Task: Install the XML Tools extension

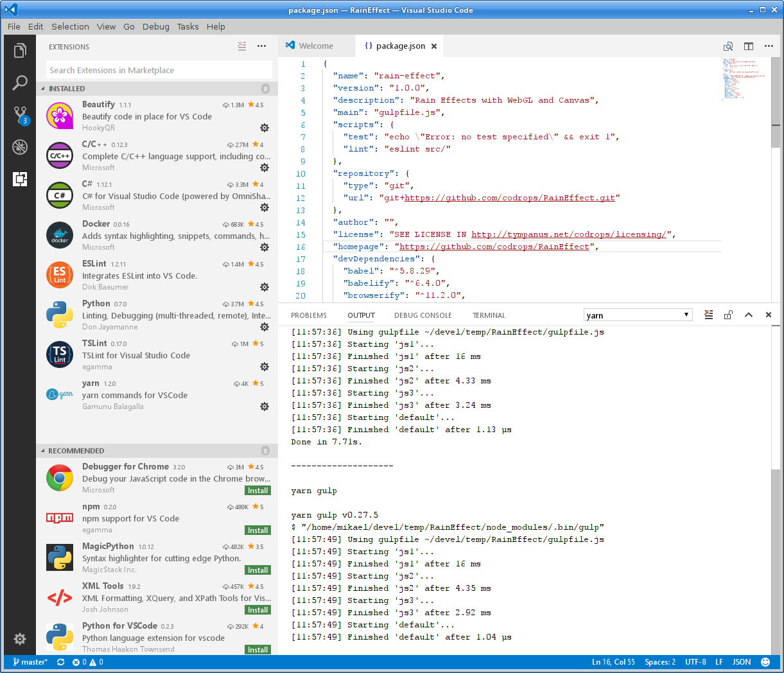Action: [x=258, y=610]
